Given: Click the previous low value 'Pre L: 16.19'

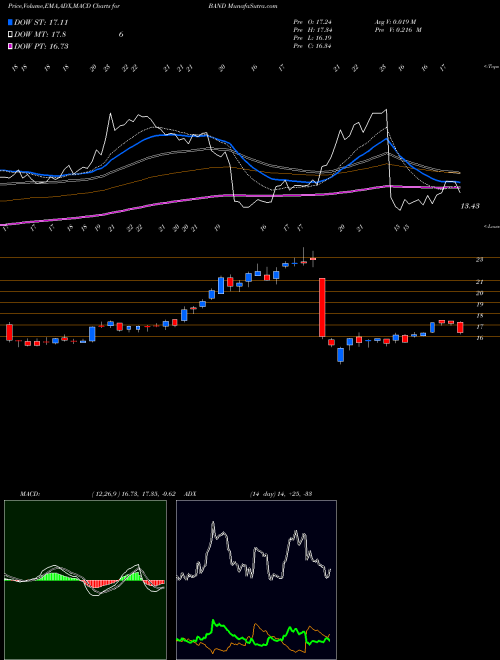Looking at the screenshot, I should pos(312,38).
